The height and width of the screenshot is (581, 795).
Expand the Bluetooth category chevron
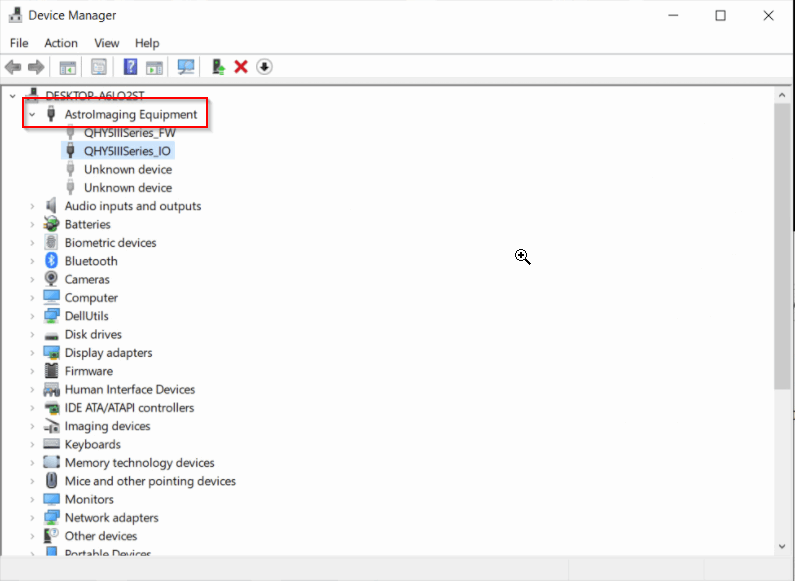point(32,261)
